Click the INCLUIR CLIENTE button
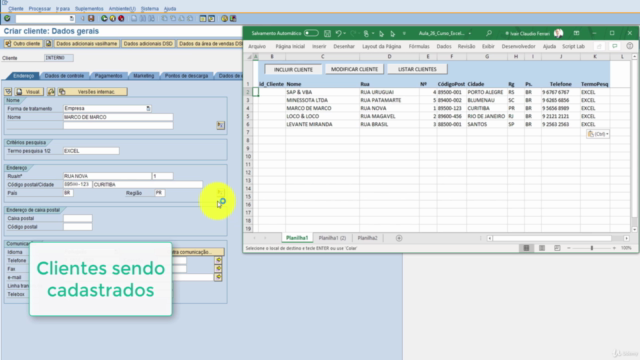 293,69
